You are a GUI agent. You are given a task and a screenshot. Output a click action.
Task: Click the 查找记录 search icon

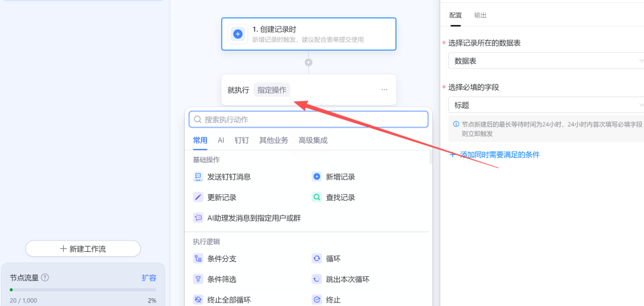point(317,197)
